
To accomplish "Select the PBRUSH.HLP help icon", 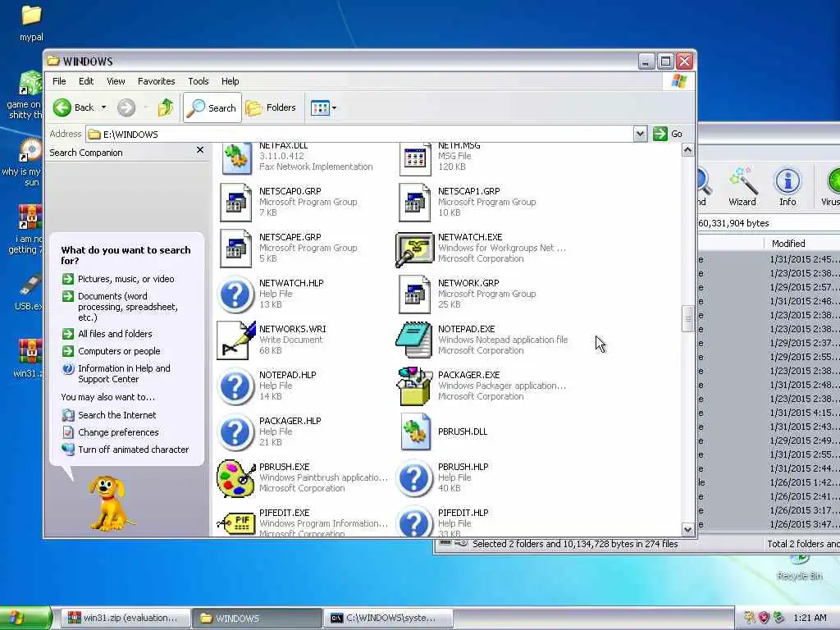I will point(414,478).
